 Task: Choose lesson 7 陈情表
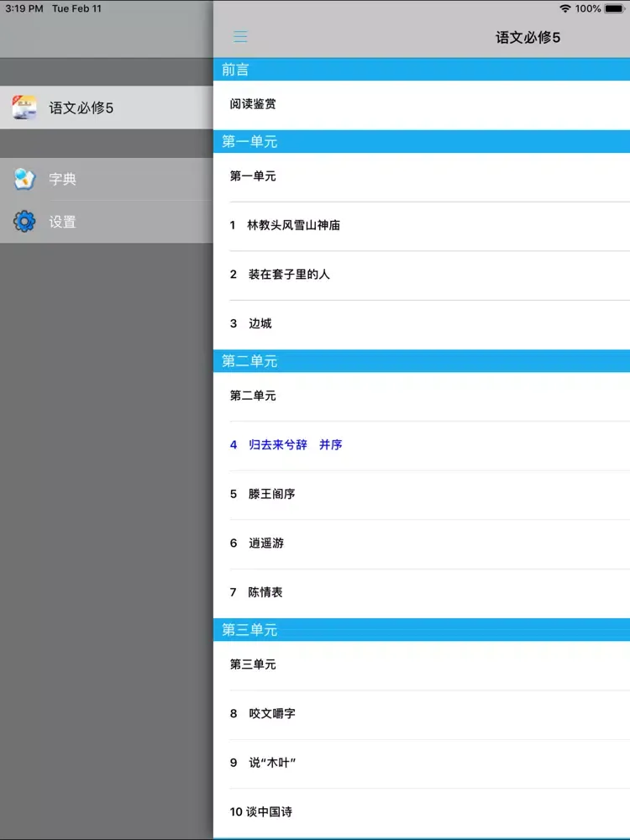[257, 592]
